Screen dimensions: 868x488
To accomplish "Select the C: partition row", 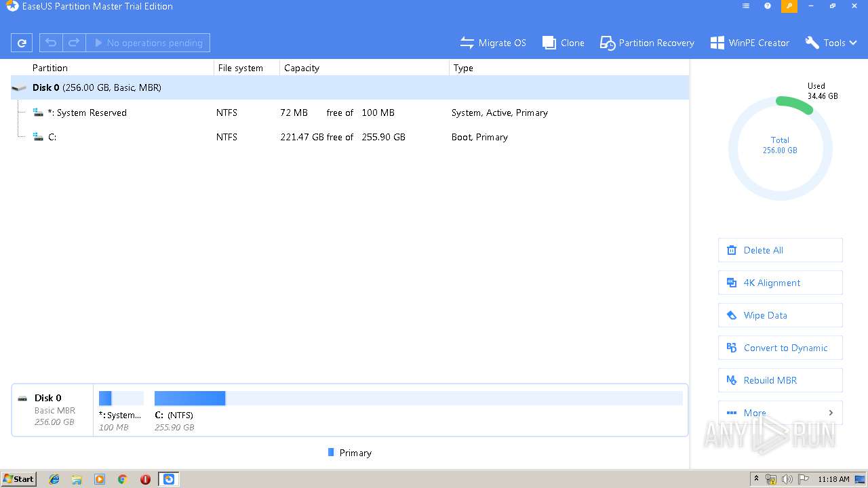I will tap(350, 137).
